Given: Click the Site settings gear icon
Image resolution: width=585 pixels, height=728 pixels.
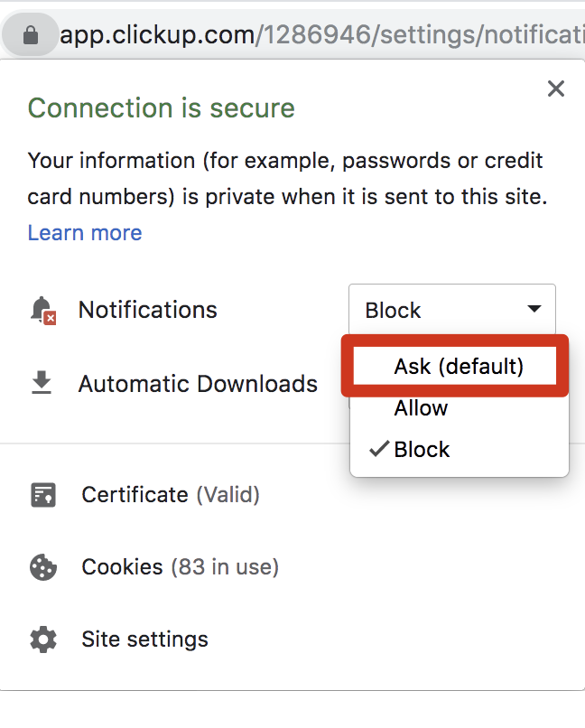Looking at the screenshot, I should point(43,639).
